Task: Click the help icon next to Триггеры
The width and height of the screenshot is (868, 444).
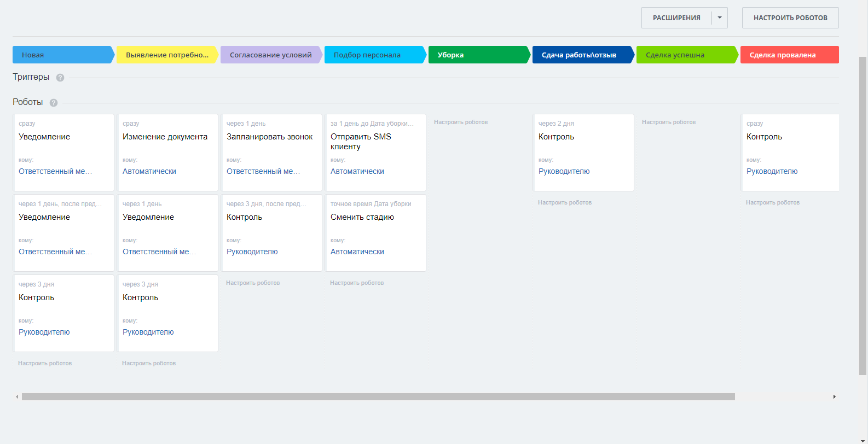Action: pos(60,78)
